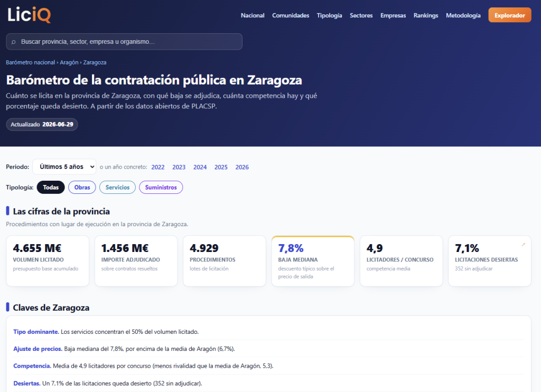Click the Procedimientos 4.929 card
The width and height of the screenshot is (541, 392).
(224, 261)
